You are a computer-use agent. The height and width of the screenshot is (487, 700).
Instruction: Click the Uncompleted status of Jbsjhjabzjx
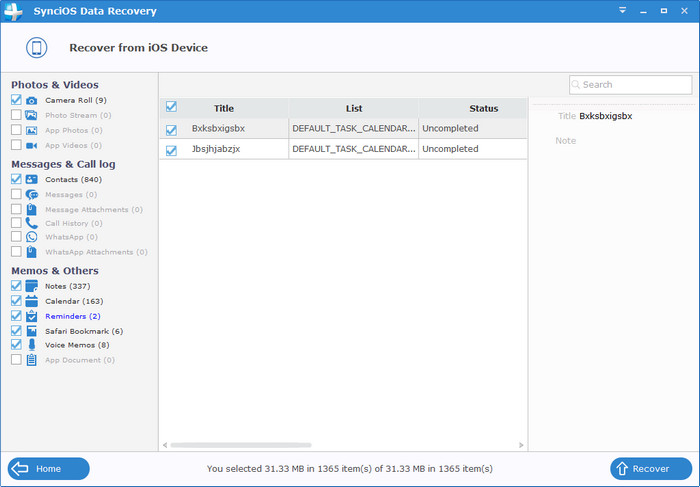pyautogui.click(x=450, y=149)
